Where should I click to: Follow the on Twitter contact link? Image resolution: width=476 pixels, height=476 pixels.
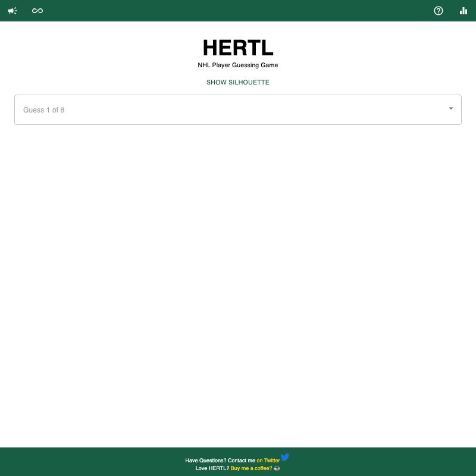click(268, 461)
